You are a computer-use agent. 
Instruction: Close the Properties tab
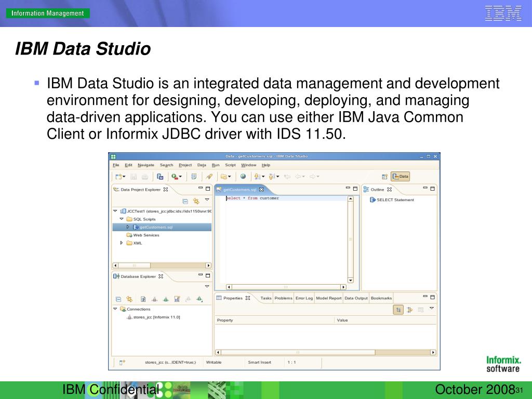point(248,298)
